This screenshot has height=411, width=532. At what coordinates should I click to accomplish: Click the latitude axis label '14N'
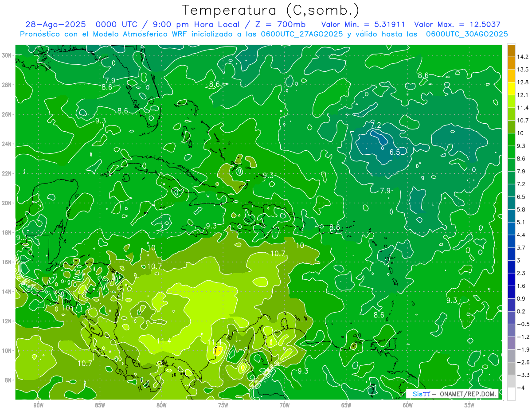click(7, 292)
